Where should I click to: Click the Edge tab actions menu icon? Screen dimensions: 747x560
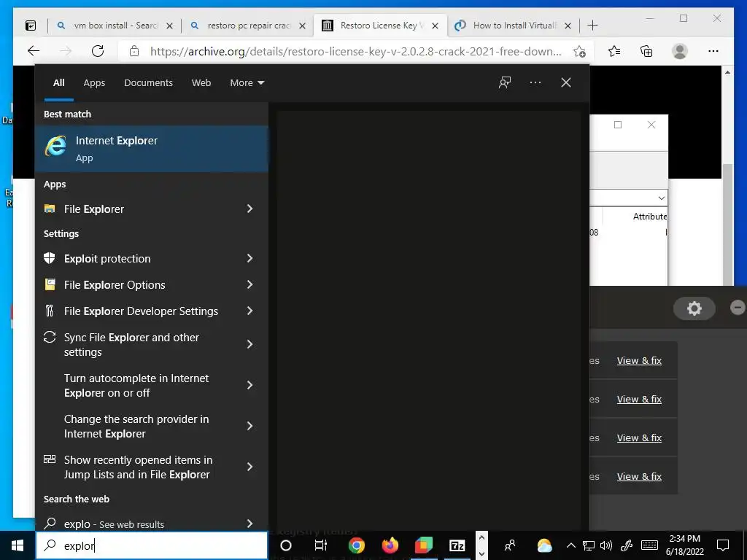click(x=31, y=26)
